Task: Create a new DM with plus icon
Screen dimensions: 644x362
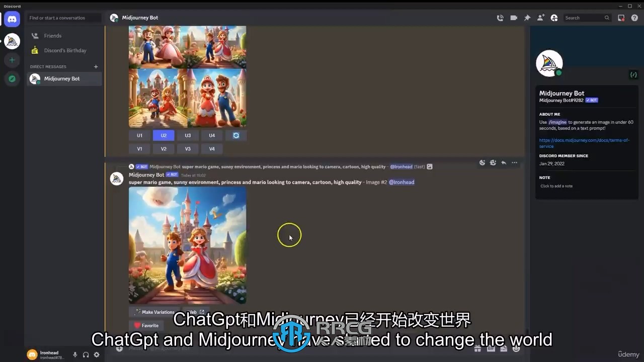Action: point(96,66)
